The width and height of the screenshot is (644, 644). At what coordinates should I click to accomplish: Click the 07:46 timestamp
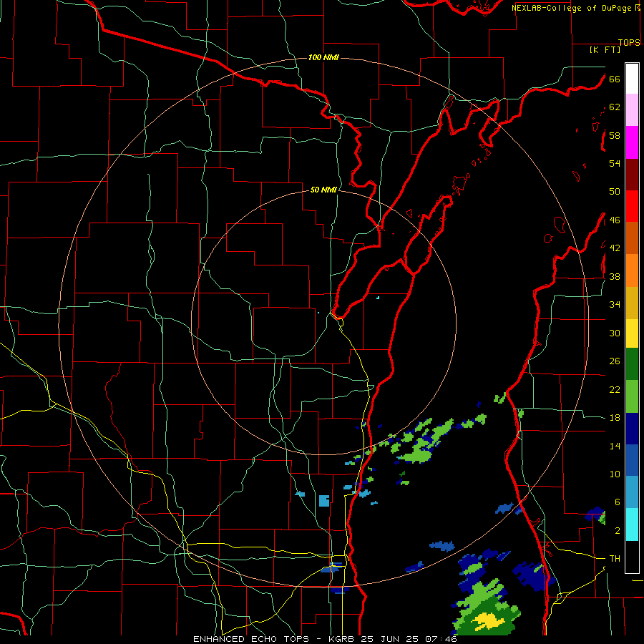441,639
